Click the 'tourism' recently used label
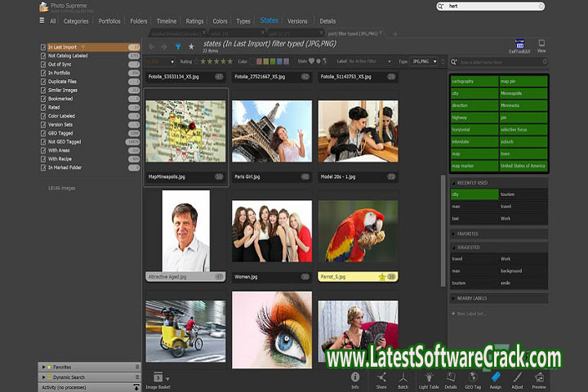 click(523, 194)
